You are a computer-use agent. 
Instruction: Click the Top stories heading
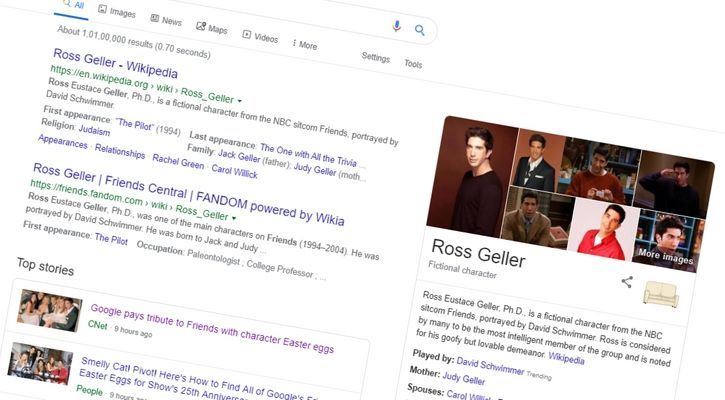click(x=45, y=267)
